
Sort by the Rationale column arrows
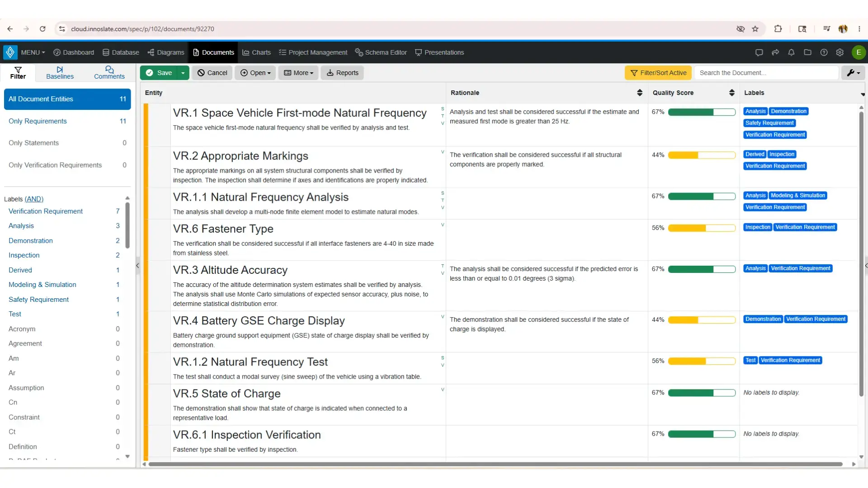click(639, 93)
